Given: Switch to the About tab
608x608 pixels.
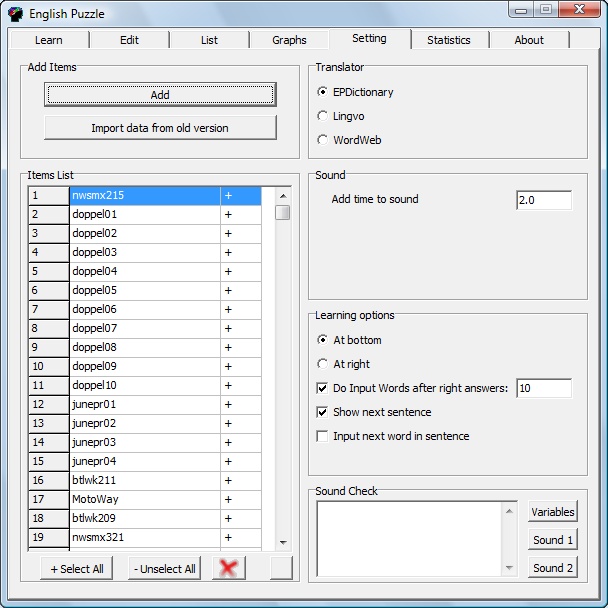Looking at the screenshot, I should click(x=529, y=40).
